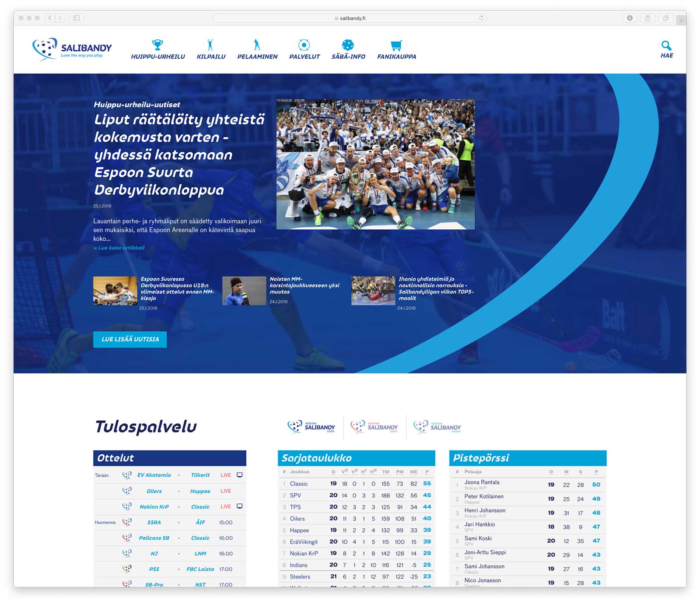This screenshot has height=604, width=700.
Task: Click FBC Loisto in match list
Action: (200, 569)
